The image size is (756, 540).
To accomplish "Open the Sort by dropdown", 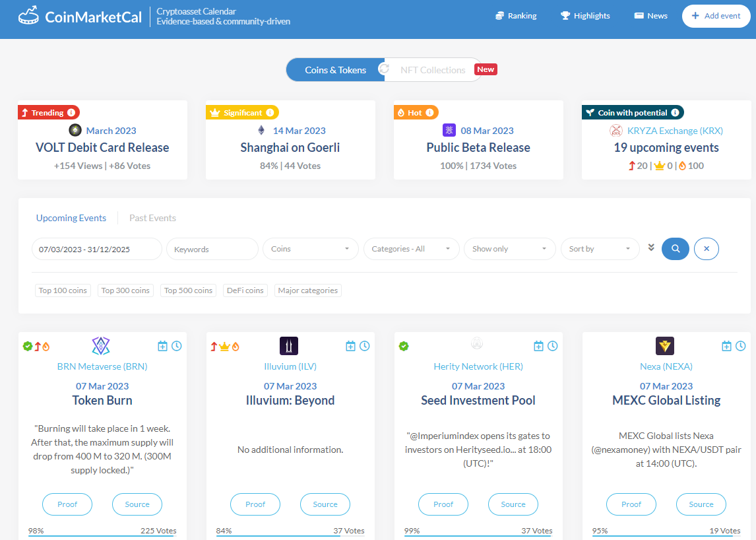I will [600, 249].
